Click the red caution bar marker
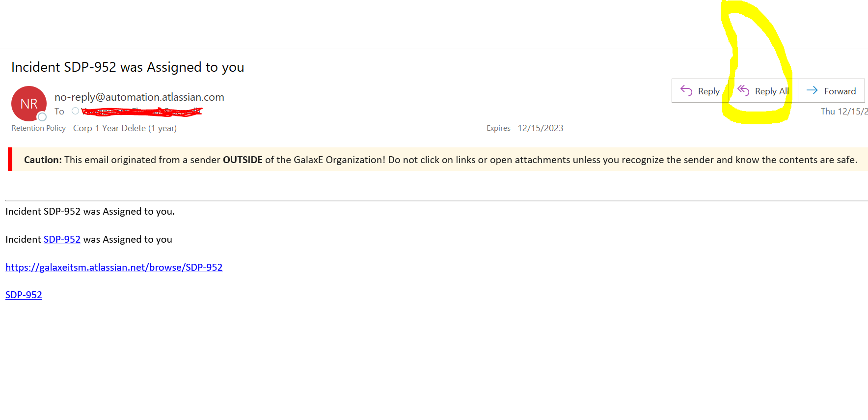Screen dimensions: 868x420 point(10,159)
